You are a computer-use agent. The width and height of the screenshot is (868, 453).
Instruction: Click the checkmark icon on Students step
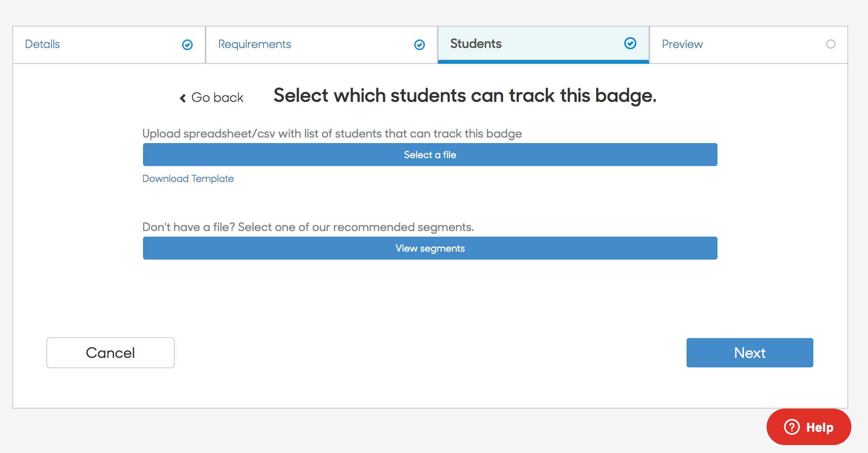[x=630, y=43]
